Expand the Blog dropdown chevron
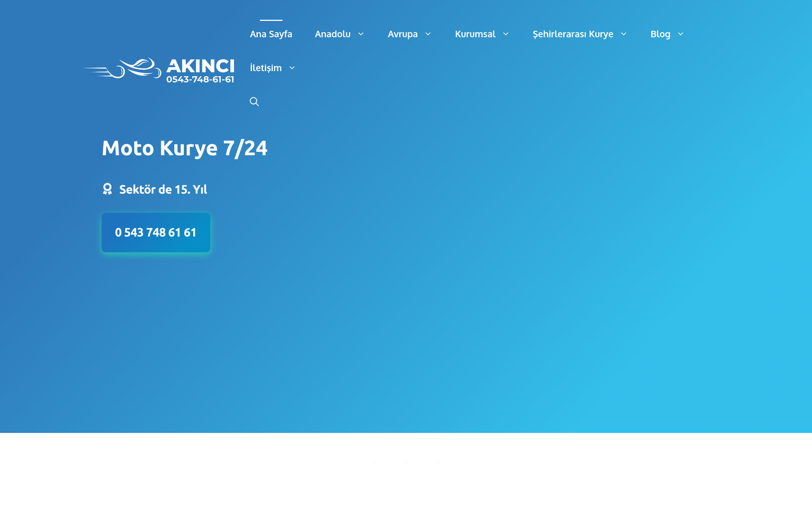This screenshot has width=812, height=508. (681, 34)
